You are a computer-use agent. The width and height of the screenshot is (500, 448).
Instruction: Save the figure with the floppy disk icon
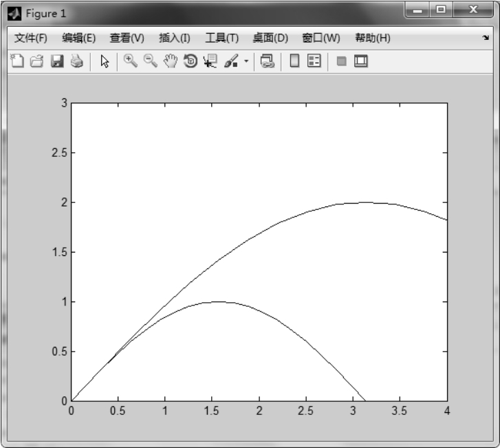pos(57,61)
